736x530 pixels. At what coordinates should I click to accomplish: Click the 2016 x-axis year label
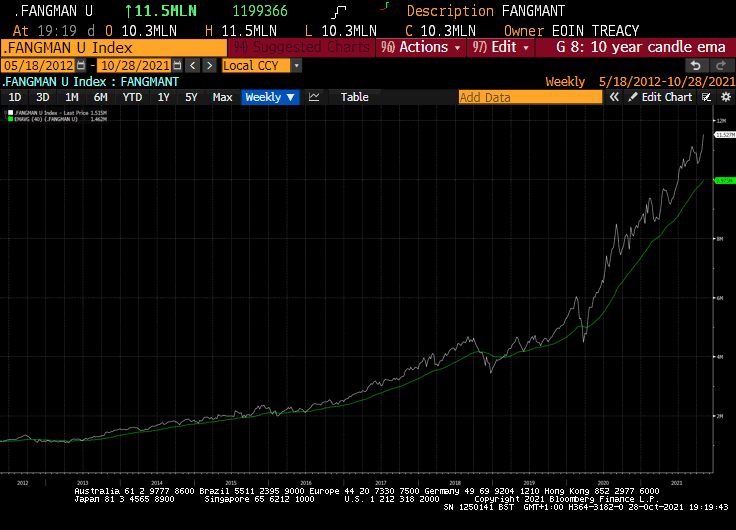click(306, 483)
